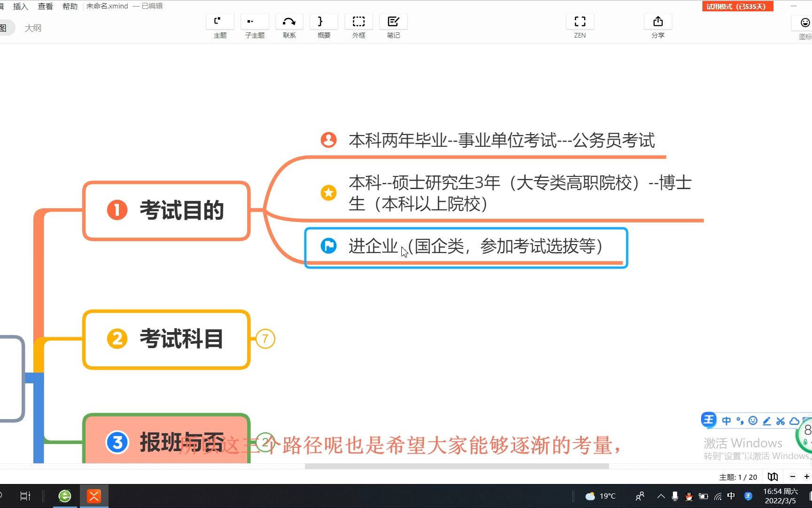Viewport: 812px width, 508px height.
Task: Click the number 1 marker on 考试目的
Action: point(117,210)
